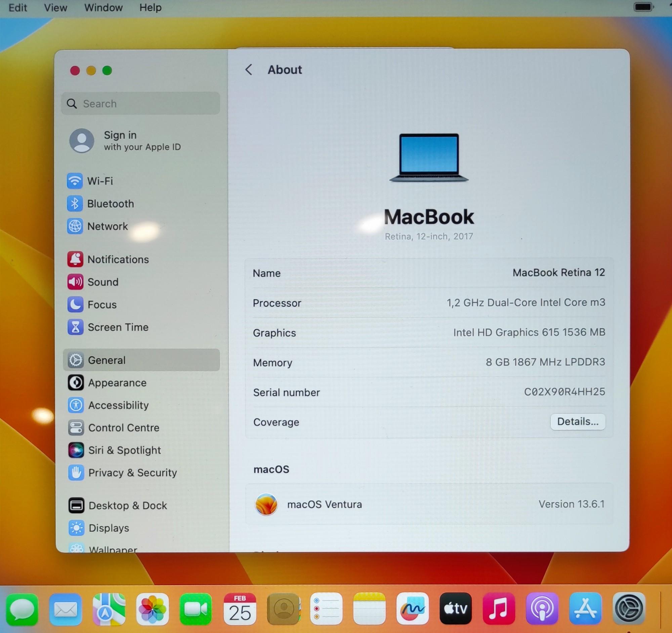The image size is (672, 633).
Task: Open the Help menu
Action: (x=151, y=7)
